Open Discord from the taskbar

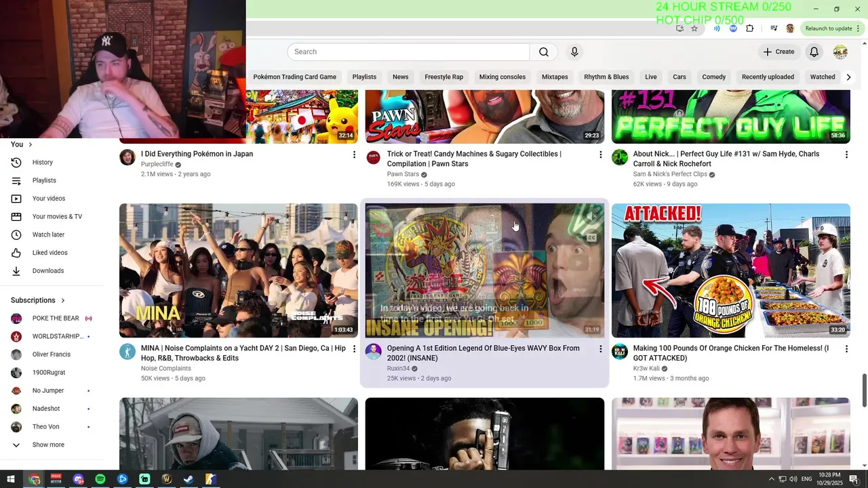[78, 479]
